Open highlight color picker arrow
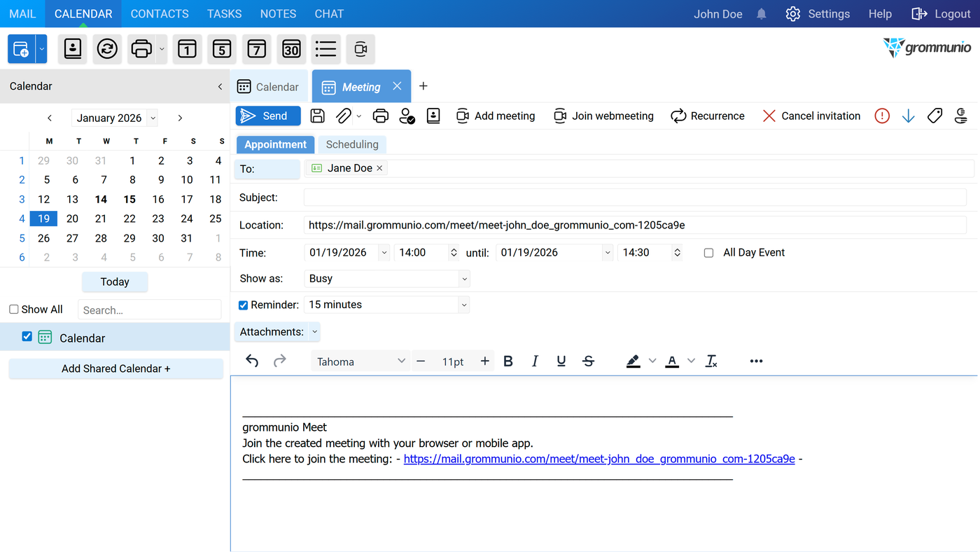This screenshot has height=552, width=980. pyautogui.click(x=652, y=361)
